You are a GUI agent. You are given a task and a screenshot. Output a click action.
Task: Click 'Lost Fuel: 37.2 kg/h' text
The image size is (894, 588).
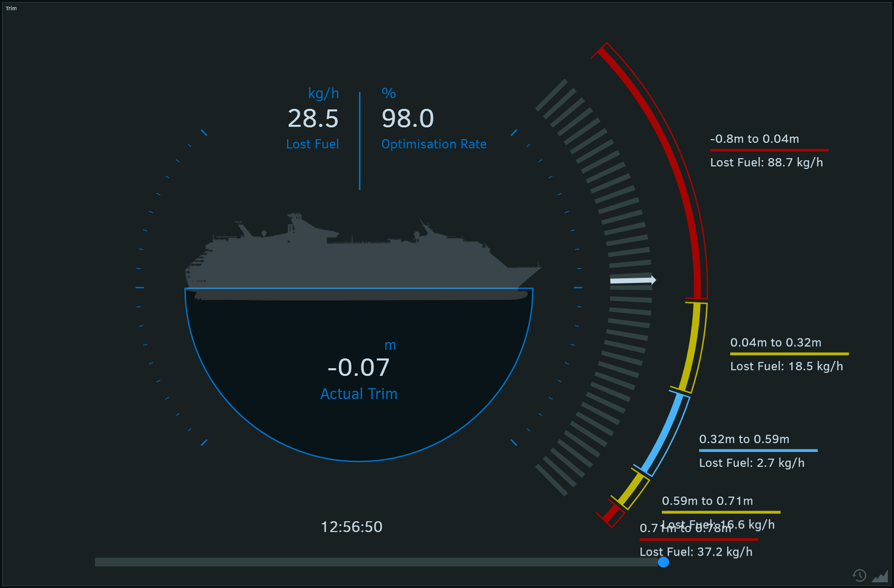click(x=696, y=552)
